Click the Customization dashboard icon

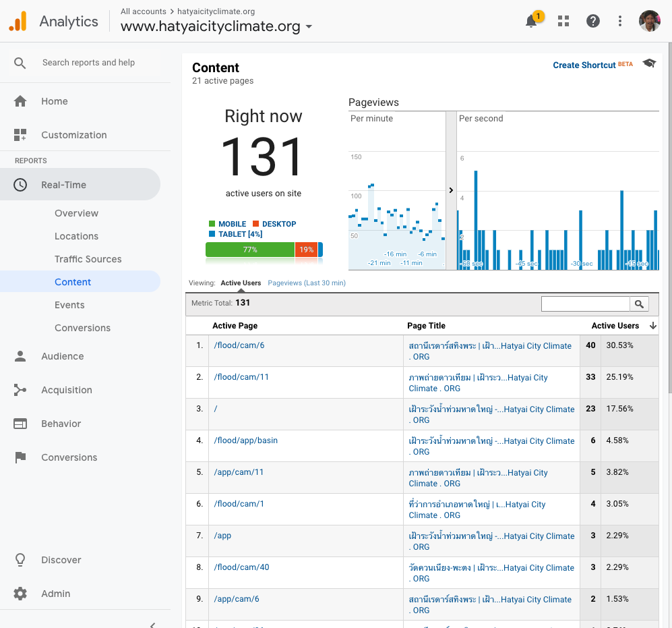pos(20,135)
